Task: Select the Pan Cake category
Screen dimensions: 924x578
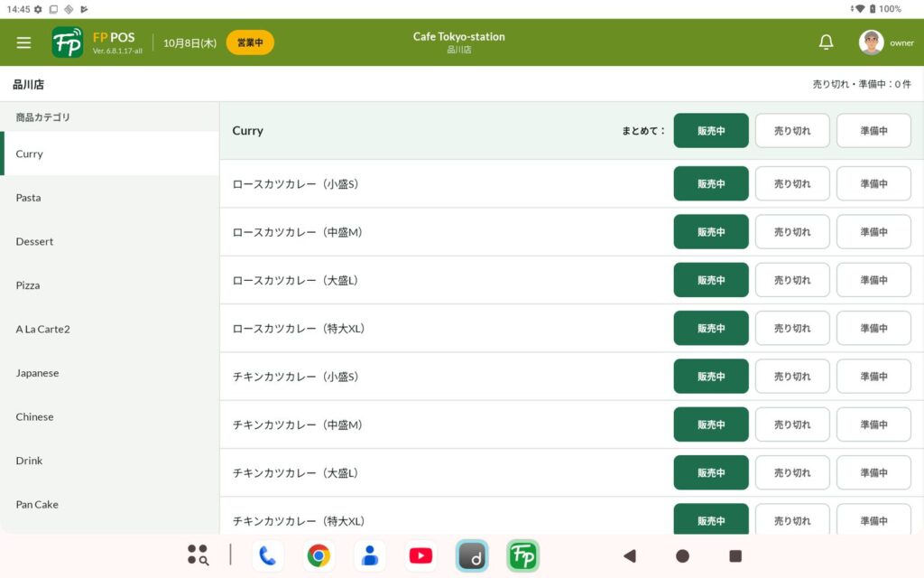Action: (x=109, y=504)
